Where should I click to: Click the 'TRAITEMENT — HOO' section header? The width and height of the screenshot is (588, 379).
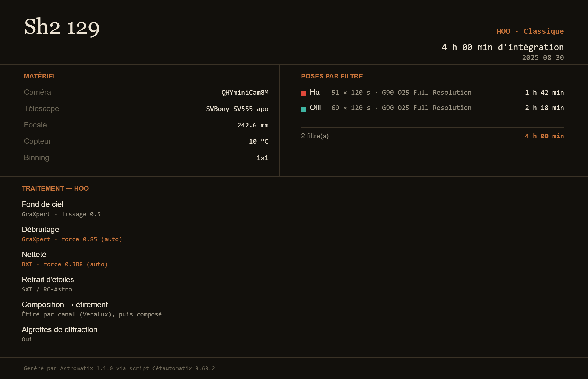(55, 188)
